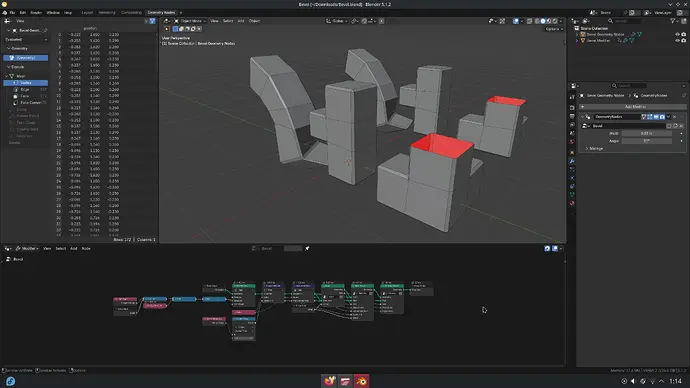Open 3D viewport editor type selector
This screenshot has height=388, width=690.
[x=167, y=21]
